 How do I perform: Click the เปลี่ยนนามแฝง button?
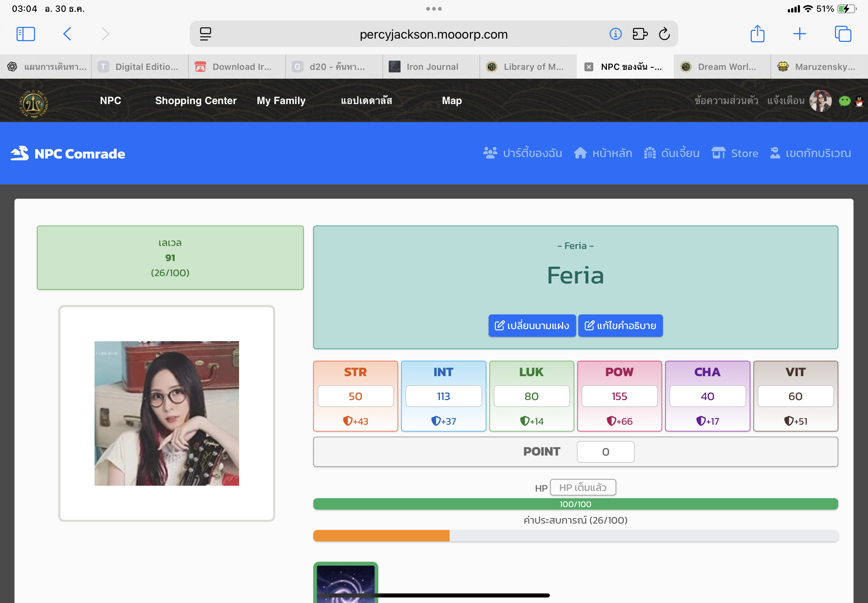tap(532, 325)
